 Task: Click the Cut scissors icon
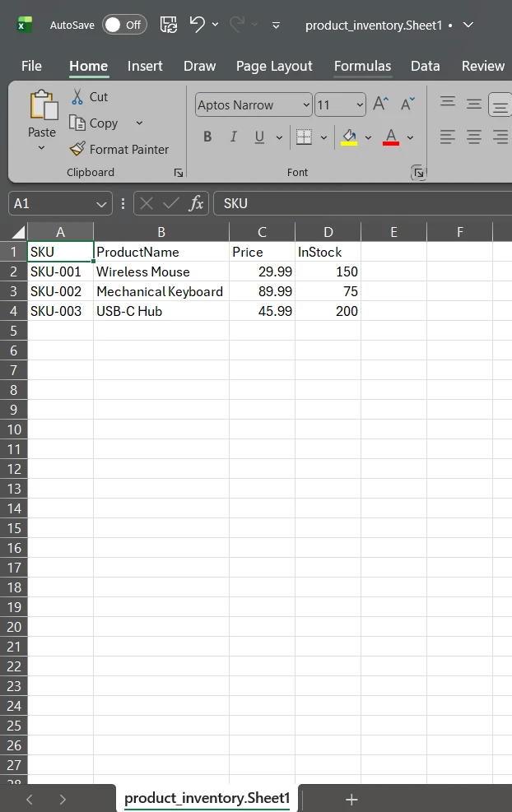[x=77, y=96]
